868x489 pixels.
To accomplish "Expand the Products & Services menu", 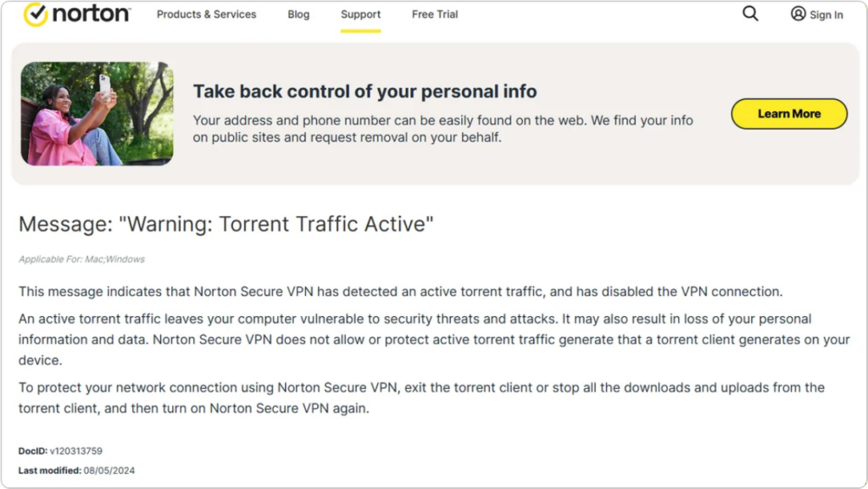I will (206, 14).
